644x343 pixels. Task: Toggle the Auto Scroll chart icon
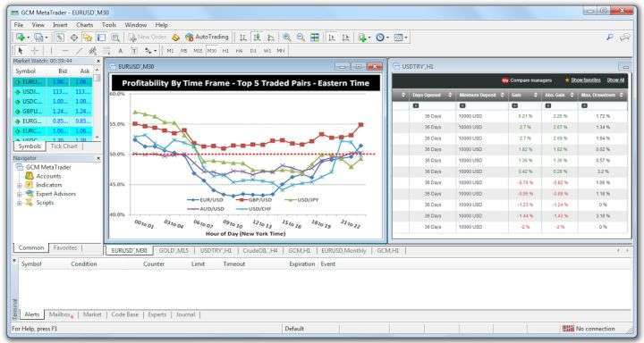tap(332, 38)
